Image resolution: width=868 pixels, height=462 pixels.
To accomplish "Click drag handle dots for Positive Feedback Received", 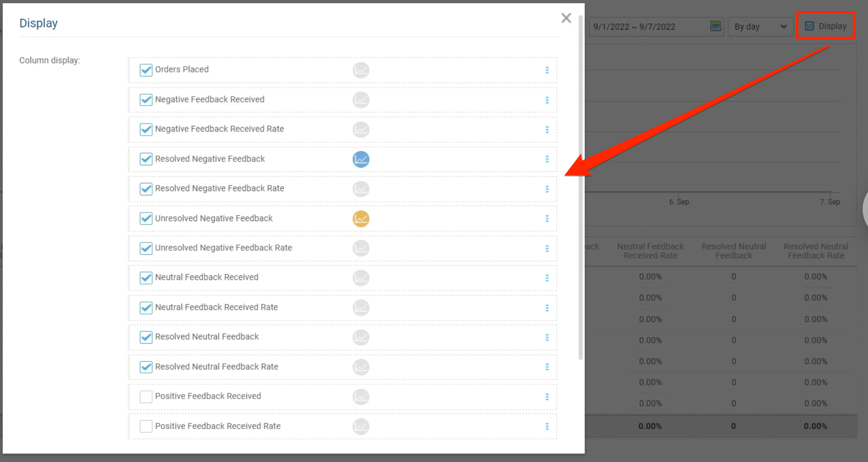I will point(547,397).
